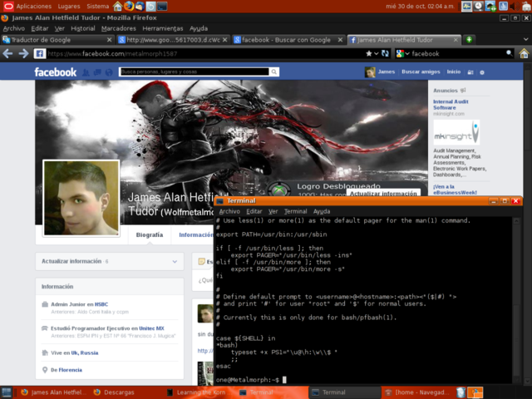Open the Anuncios ad settings icon
Screen dimensions: 532x399
[463, 91]
